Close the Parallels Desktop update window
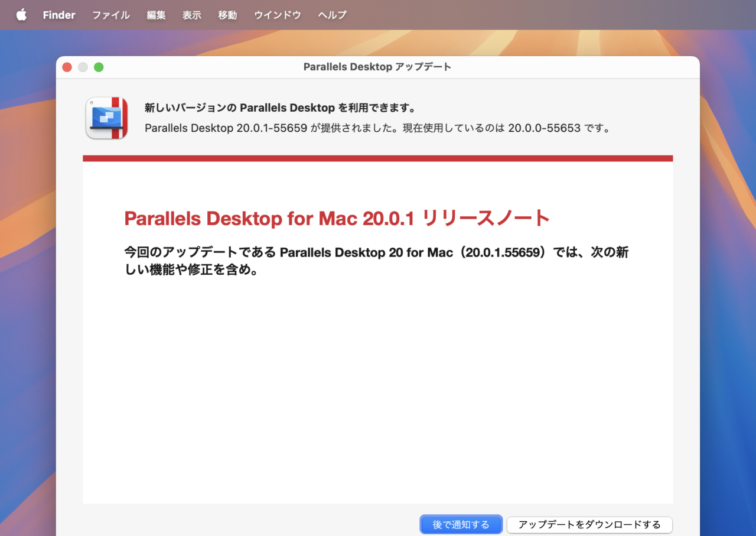Image resolution: width=756 pixels, height=536 pixels. 67,67
